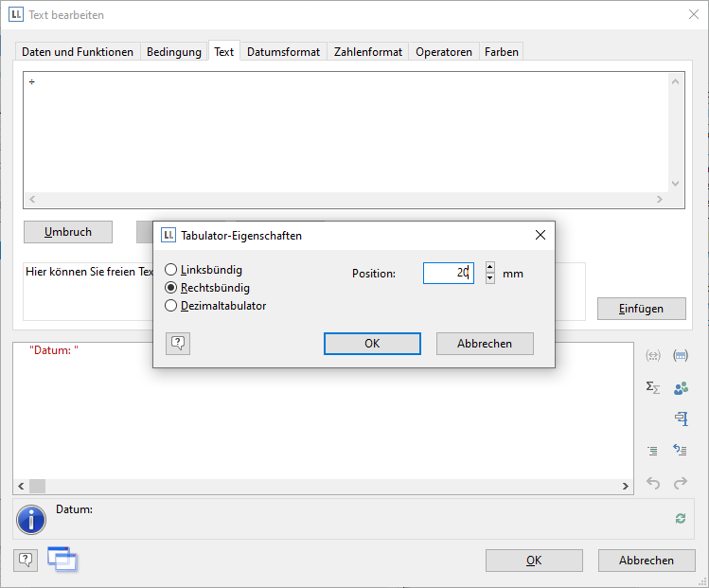Decrease Position with the down spinner arrow
The height and width of the screenshot is (588, 709).
(489, 278)
